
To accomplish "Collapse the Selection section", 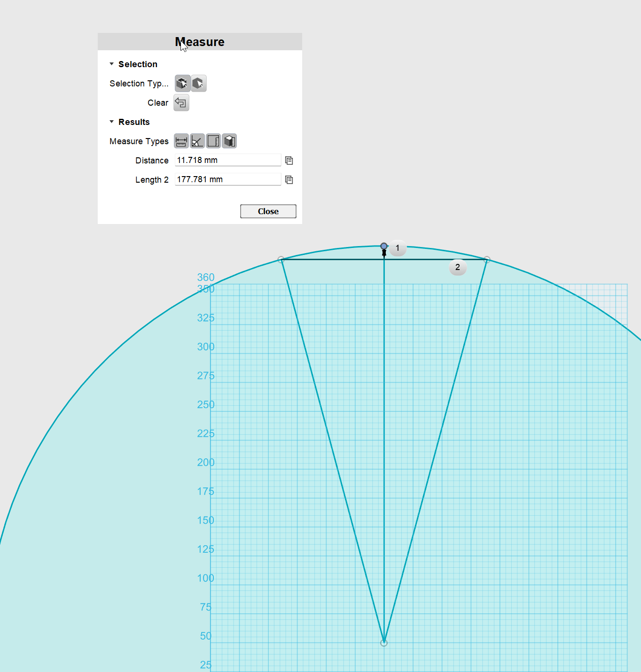I will 112,64.
